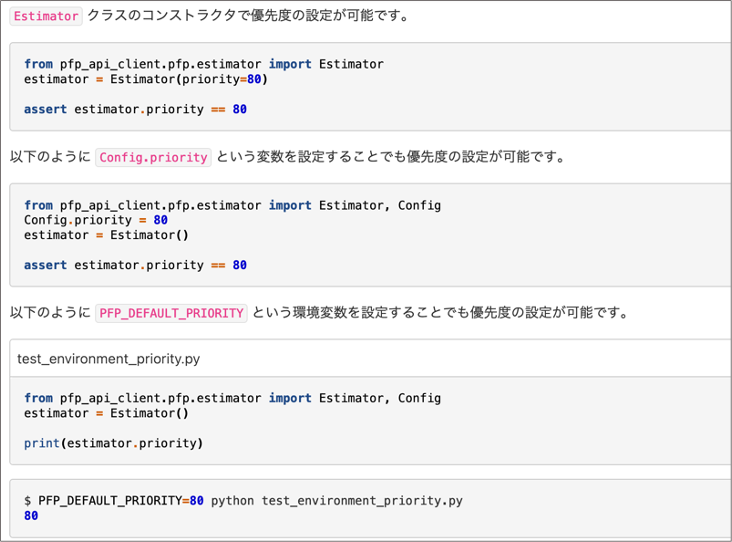Click the pink Estimator inline code label
This screenshot has width=732, height=542.
coord(46,16)
